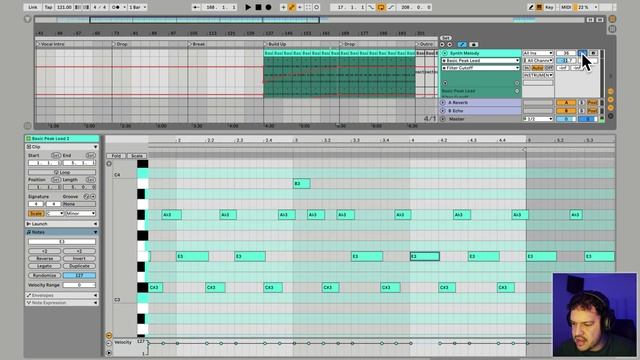640x360 pixels.
Task: Go to the next locator arrow
Action: [449, 44]
